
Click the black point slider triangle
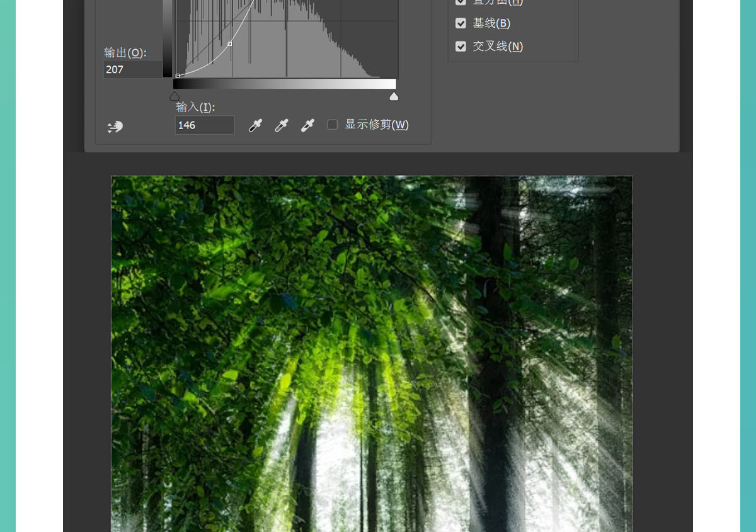click(175, 96)
